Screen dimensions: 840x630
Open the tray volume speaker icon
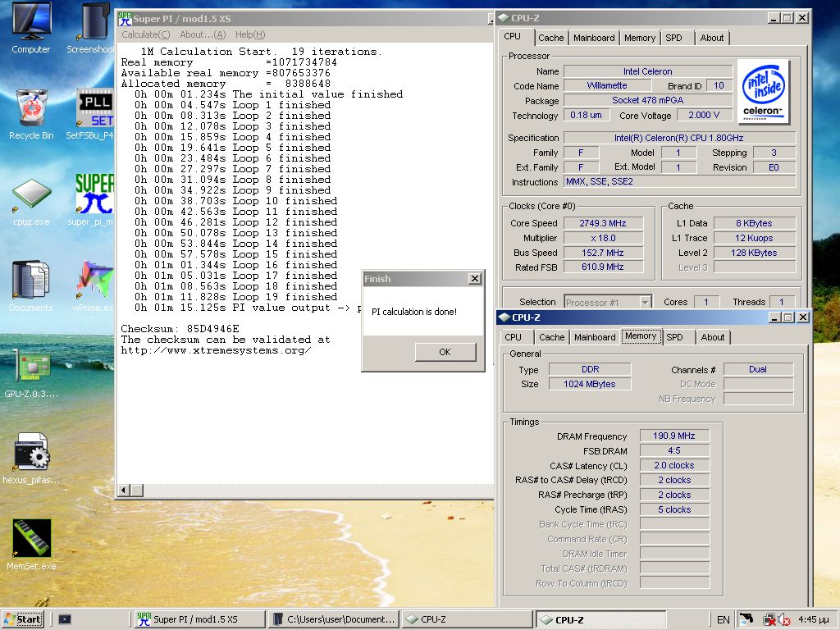pos(783,620)
